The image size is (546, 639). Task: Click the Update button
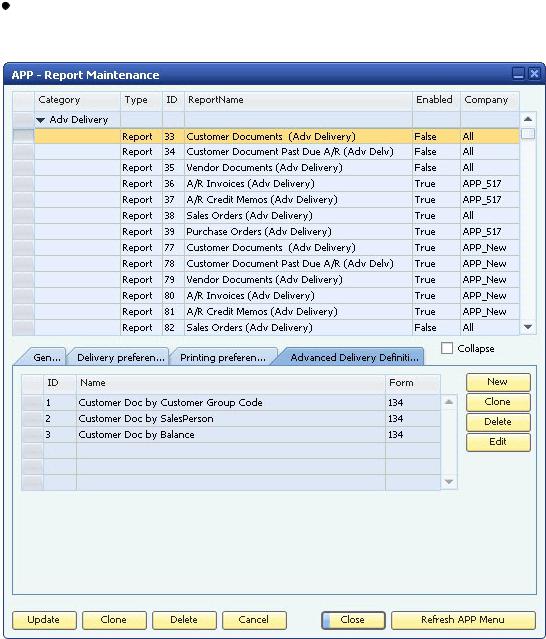tap(44, 620)
